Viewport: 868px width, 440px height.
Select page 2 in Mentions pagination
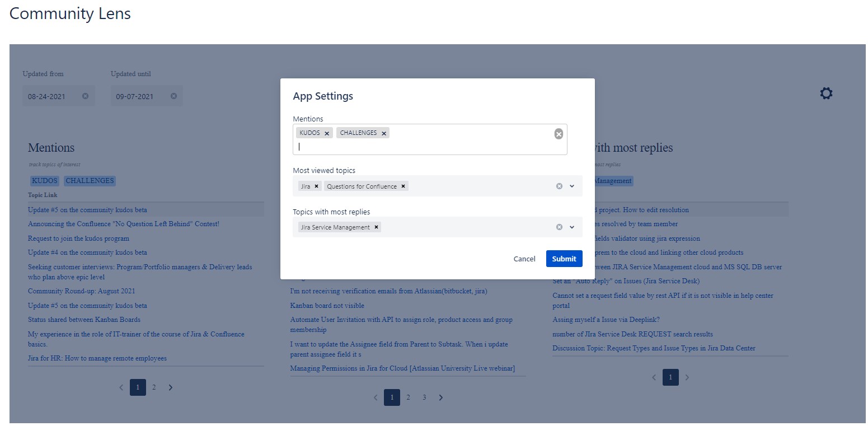click(x=154, y=387)
